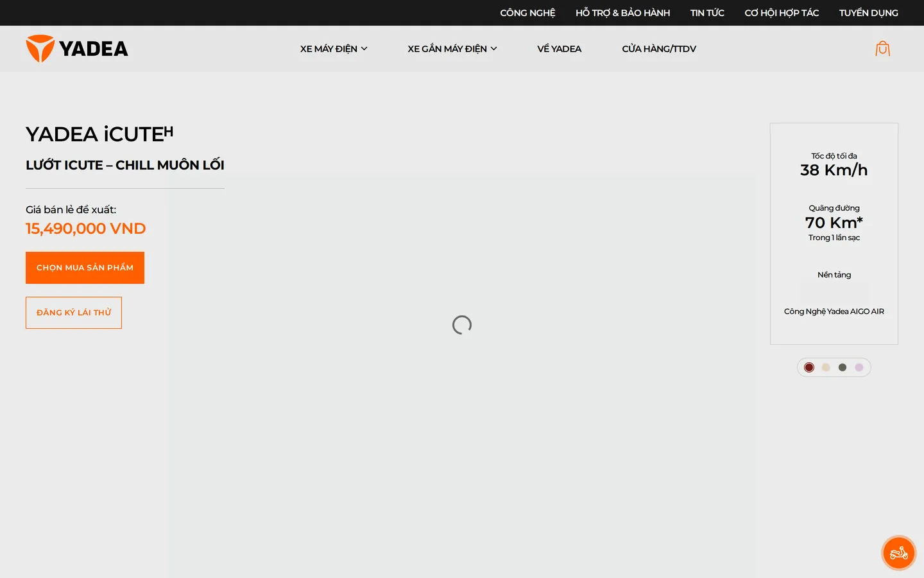Click the Yadea logo

pyautogui.click(x=77, y=49)
